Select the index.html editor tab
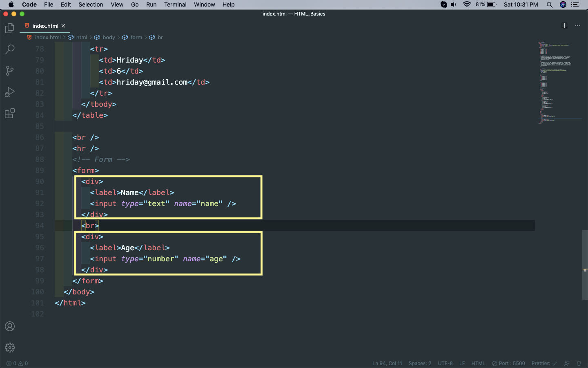Screen dimensions: 588x368 click(45, 26)
